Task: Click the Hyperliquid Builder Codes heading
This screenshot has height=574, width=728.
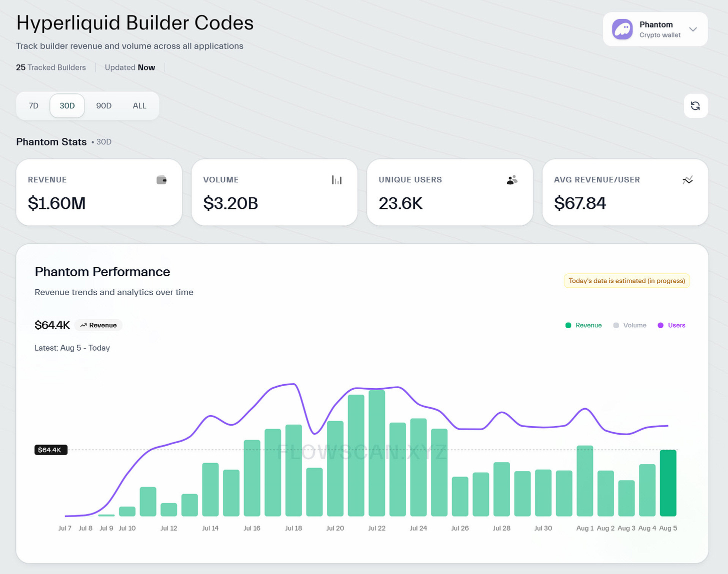Action: [x=135, y=23]
